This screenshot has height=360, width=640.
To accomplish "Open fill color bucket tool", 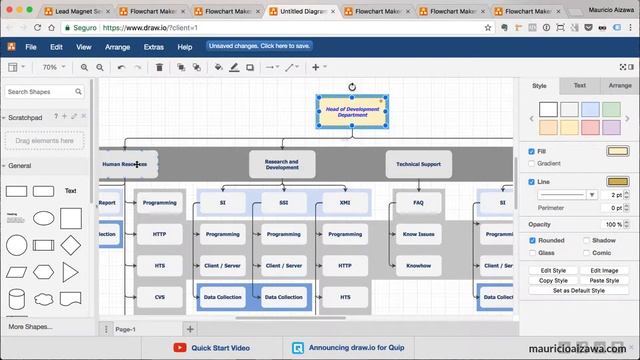I will 218,67.
